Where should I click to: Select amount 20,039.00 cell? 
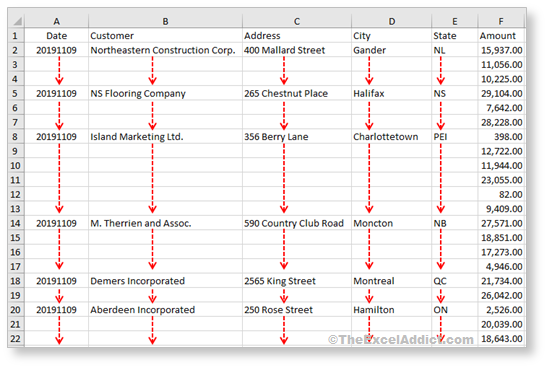tap(501, 324)
